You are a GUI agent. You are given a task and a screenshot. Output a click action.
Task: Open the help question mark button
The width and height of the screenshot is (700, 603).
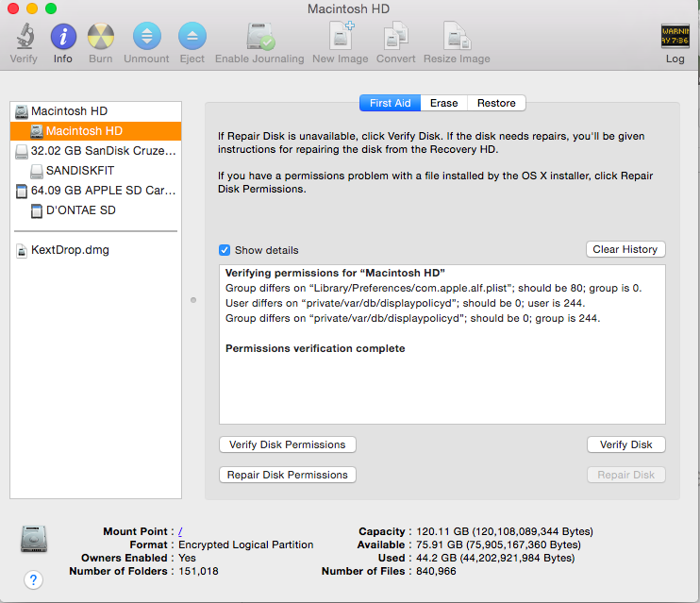point(33,579)
